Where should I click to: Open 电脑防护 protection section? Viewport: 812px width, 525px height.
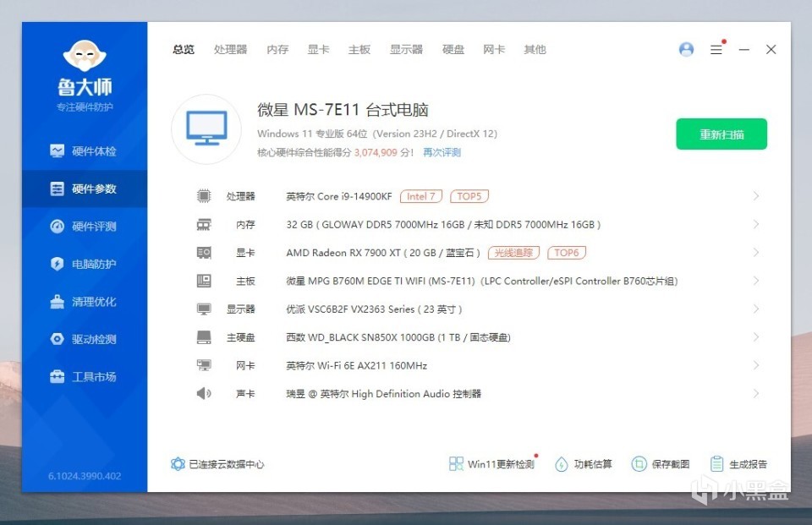click(84, 264)
